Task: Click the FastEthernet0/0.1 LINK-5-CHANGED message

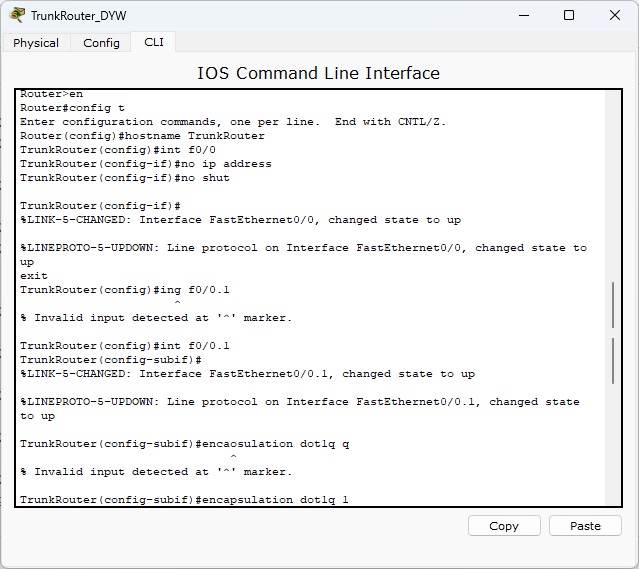Action: click(x=247, y=374)
